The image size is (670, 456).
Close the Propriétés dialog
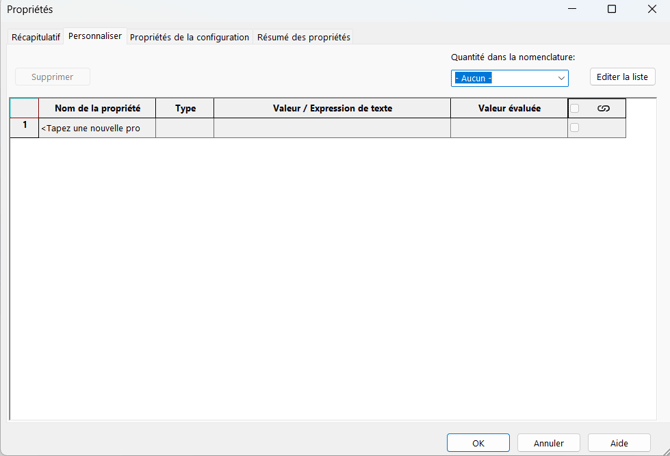[x=652, y=9]
